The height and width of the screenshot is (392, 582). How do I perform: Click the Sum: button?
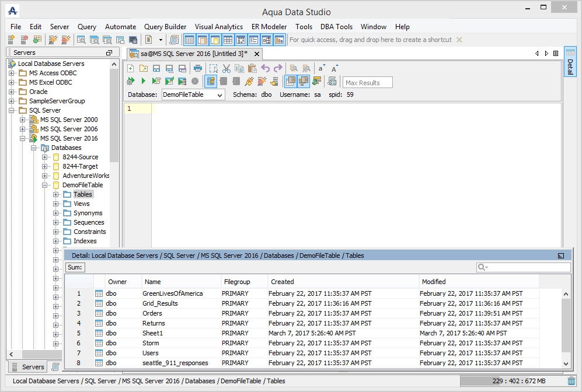click(75, 267)
